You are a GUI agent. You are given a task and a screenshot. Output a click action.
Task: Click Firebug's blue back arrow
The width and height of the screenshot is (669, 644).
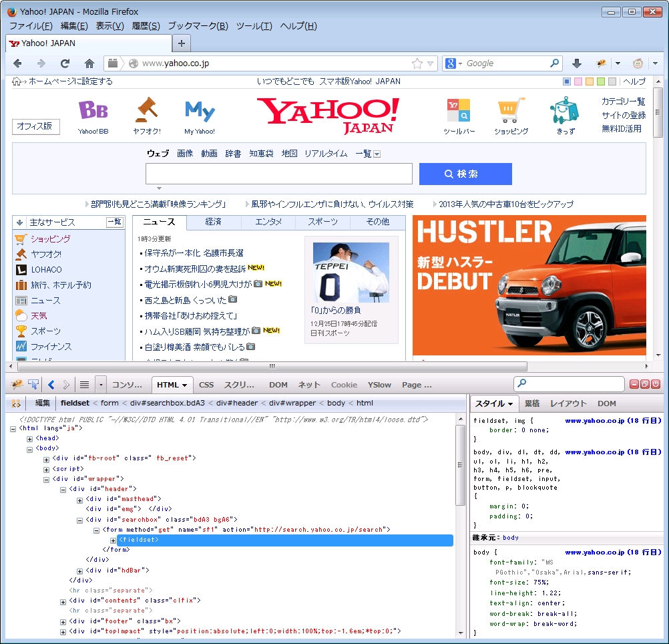pyautogui.click(x=51, y=385)
